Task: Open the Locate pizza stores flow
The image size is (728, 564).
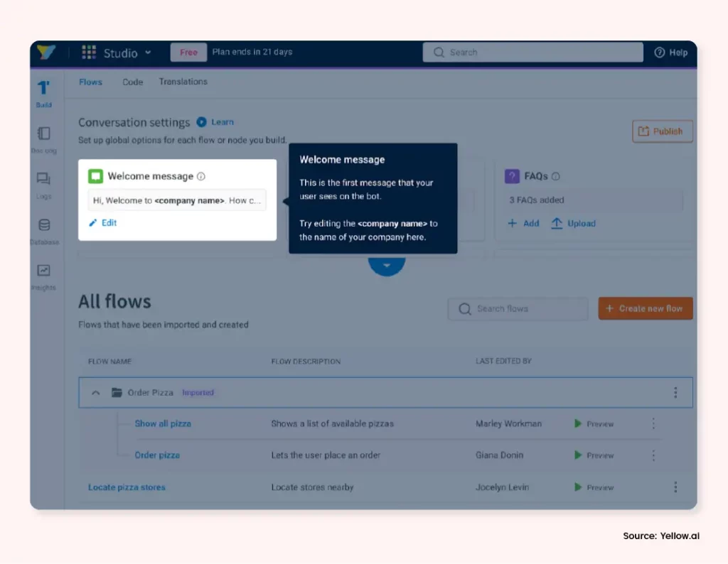Action: [127, 487]
